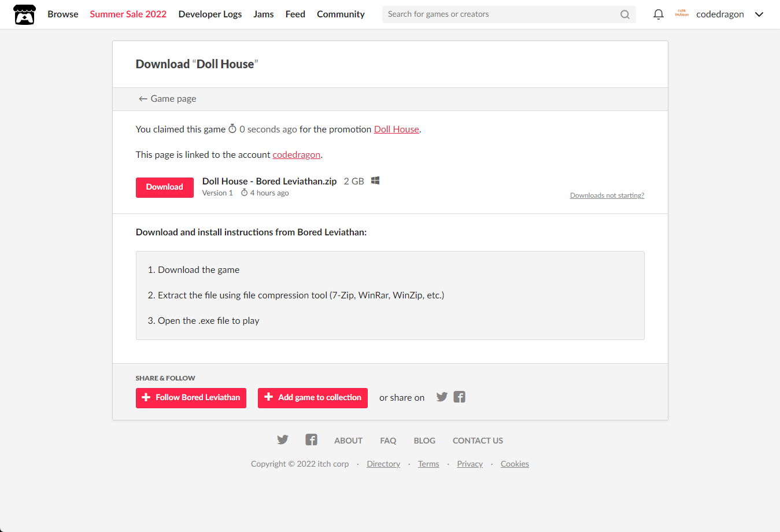Open the CONTACT US footer link
Image resolution: width=780 pixels, height=532 pixels.
(x=478, y=441)
